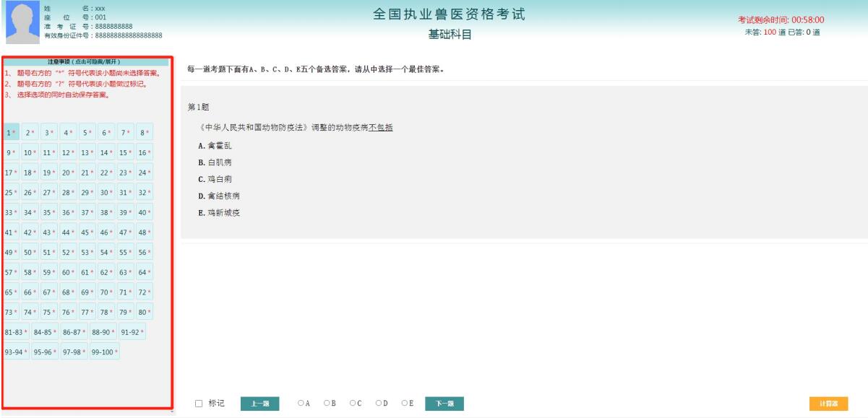Jump to question 5
Screen dimensions: 868x418
point(87,132)
